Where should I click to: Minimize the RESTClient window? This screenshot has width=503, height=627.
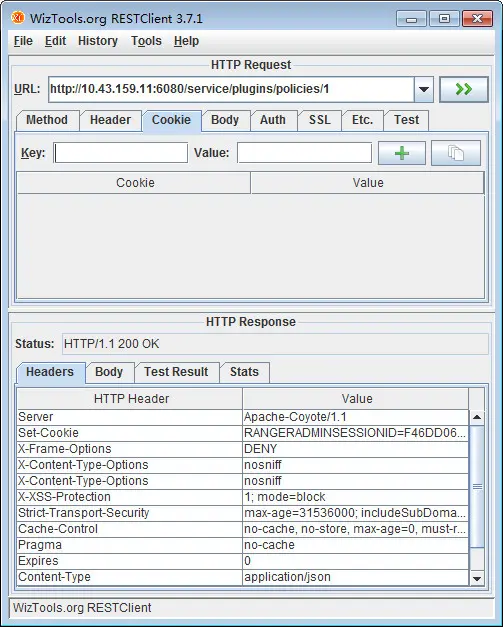(411, 19)
